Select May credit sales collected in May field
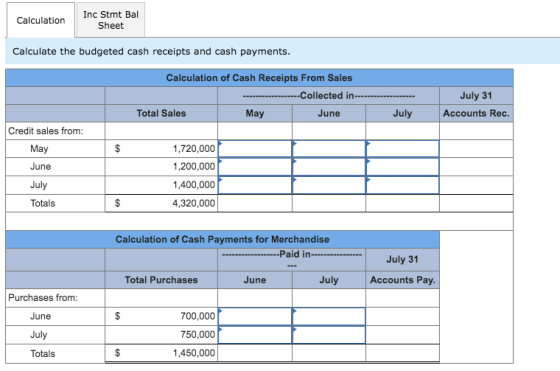The image size is (560, 371). click(x=255, y=149)
